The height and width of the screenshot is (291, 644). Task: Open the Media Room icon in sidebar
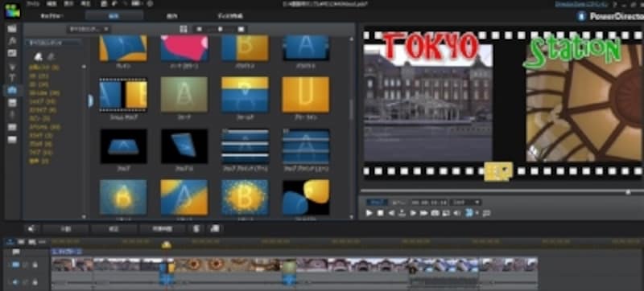pos(12,29)
